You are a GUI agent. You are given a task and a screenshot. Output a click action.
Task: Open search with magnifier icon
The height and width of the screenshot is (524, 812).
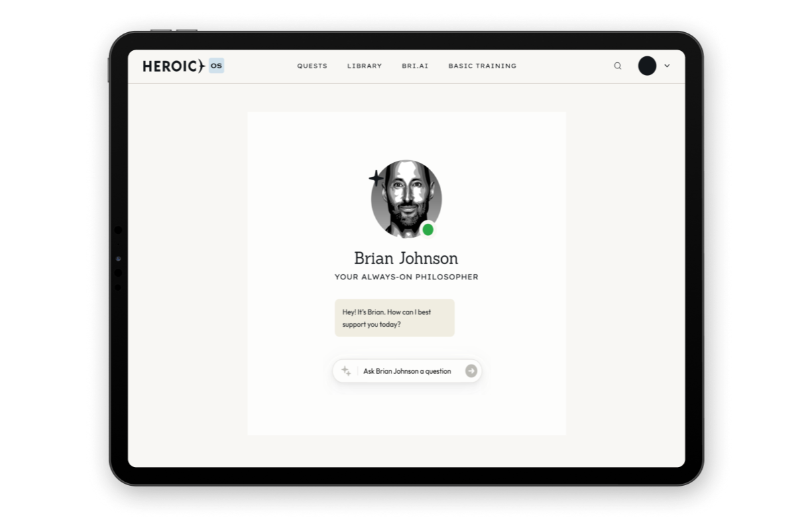tap(618, 66)
